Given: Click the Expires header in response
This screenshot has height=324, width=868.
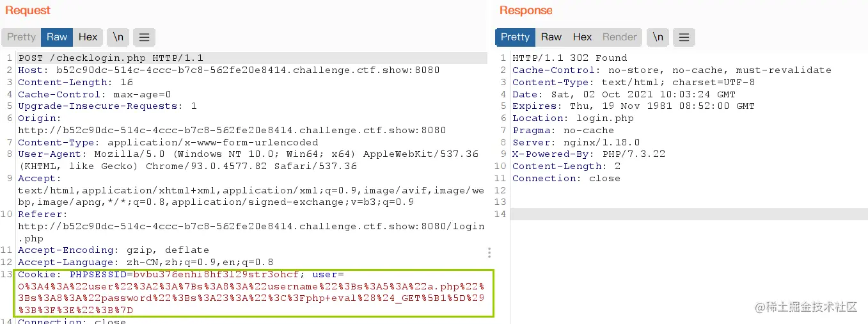Looking at the screenshot, I should point(633,106).
